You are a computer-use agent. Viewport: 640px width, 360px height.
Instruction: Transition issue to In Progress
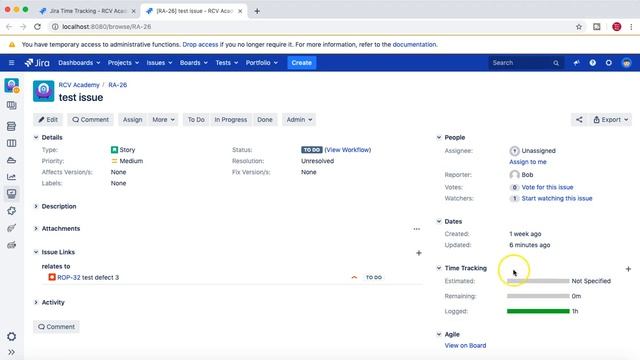tap(231, 120)
